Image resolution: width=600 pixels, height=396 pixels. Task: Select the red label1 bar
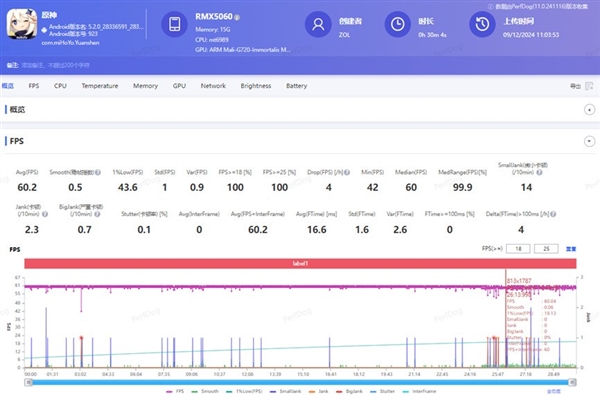pos(300,264)
